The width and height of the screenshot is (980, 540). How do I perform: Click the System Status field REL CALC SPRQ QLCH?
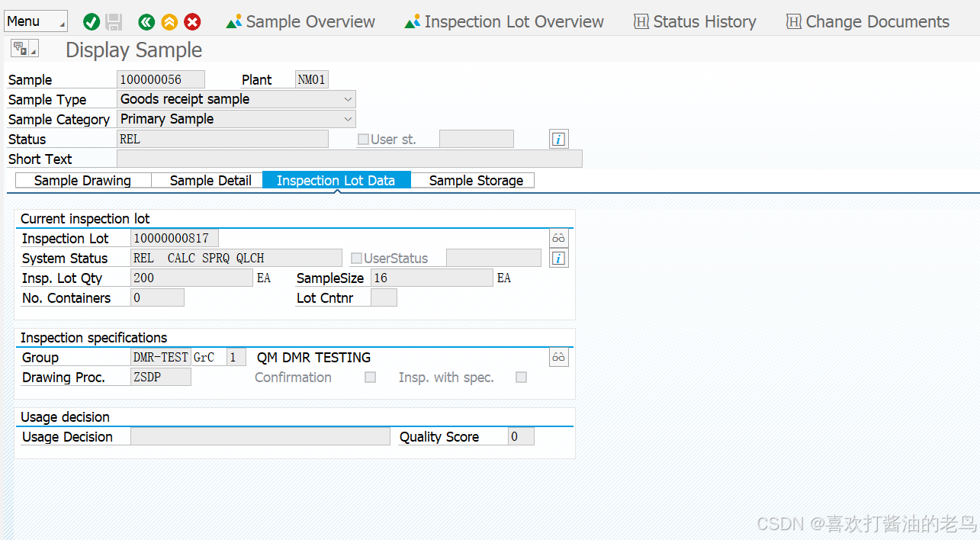point(236,258)
